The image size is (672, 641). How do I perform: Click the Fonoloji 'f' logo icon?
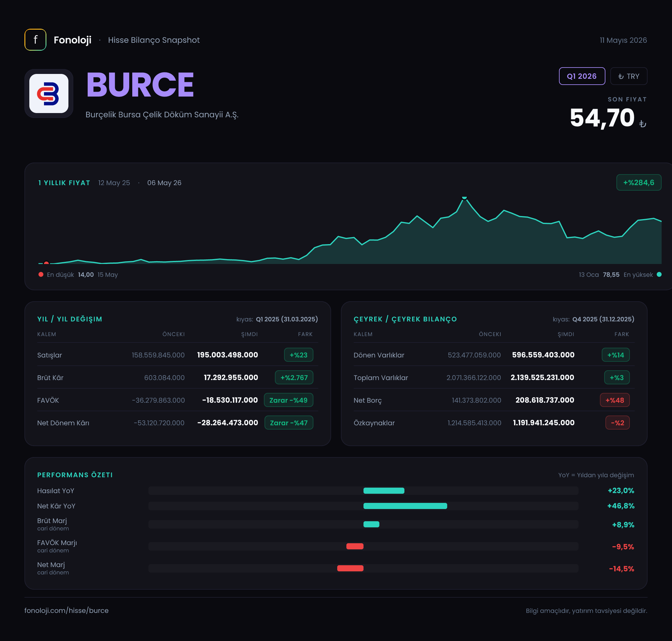click(x=35, y=40)
